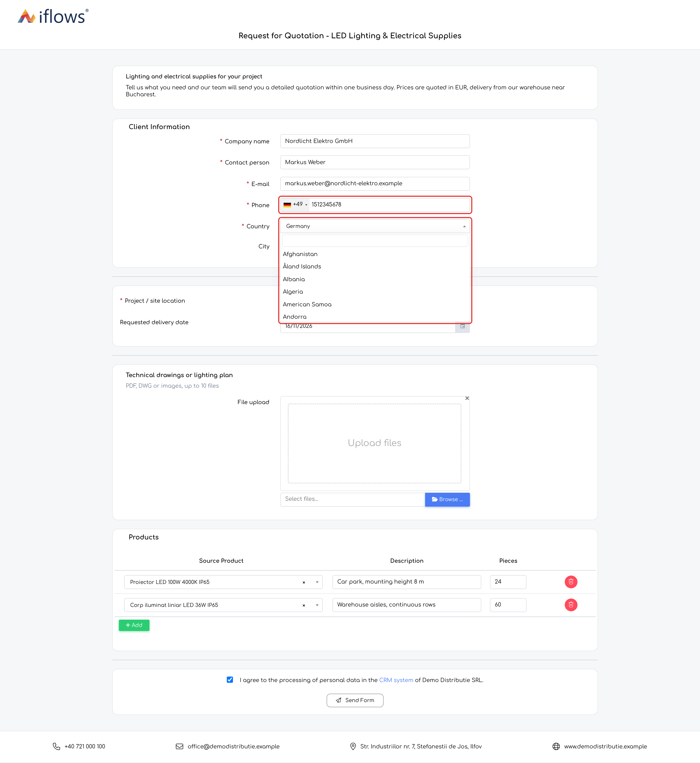This screenshot has width=700, height=763.
Task: Click the E-mail input field
Action: [x=375, y=184]
